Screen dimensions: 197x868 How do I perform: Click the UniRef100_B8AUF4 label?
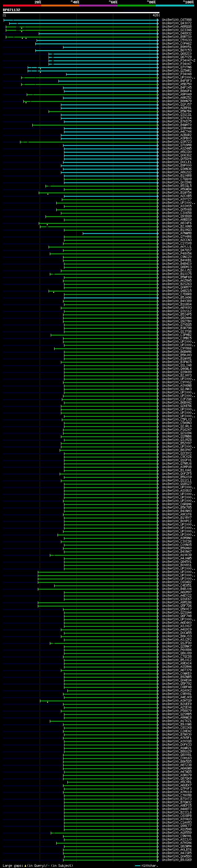[x=177, y=91]
